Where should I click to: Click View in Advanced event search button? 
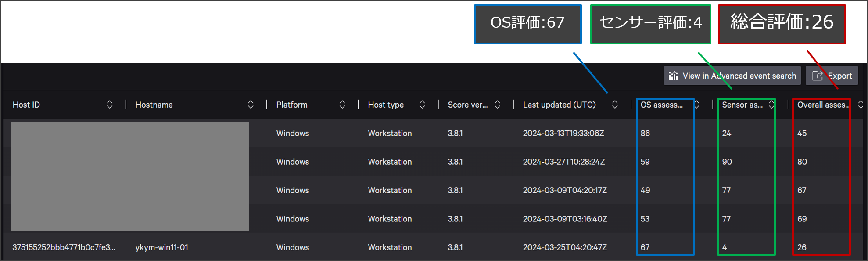point(732,76)
